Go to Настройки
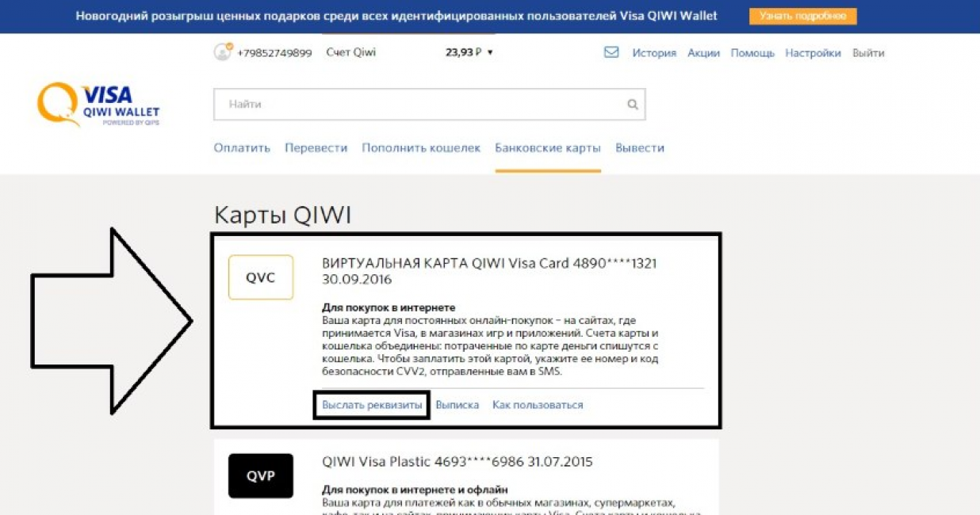This screenshot has height=515, width=980. (813, 53)
